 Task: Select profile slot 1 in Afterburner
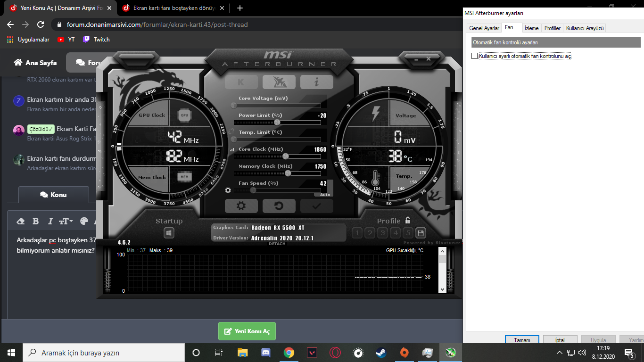357,233
